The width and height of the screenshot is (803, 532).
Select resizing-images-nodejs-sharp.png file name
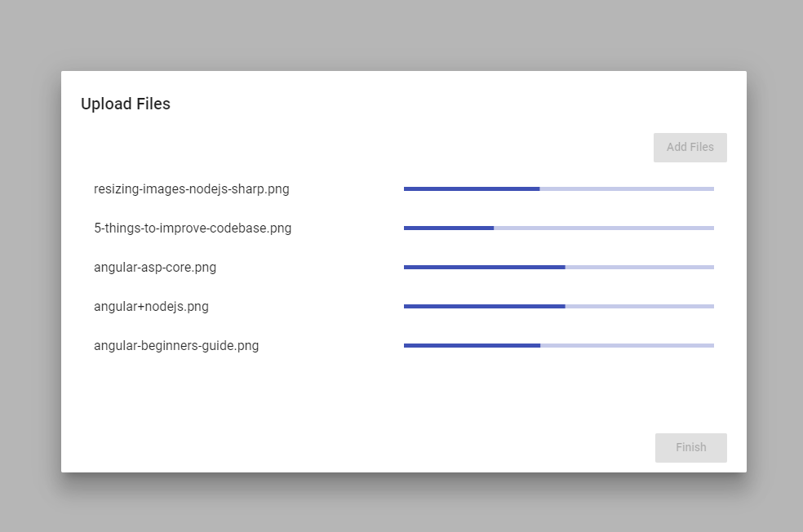[192, 189]
